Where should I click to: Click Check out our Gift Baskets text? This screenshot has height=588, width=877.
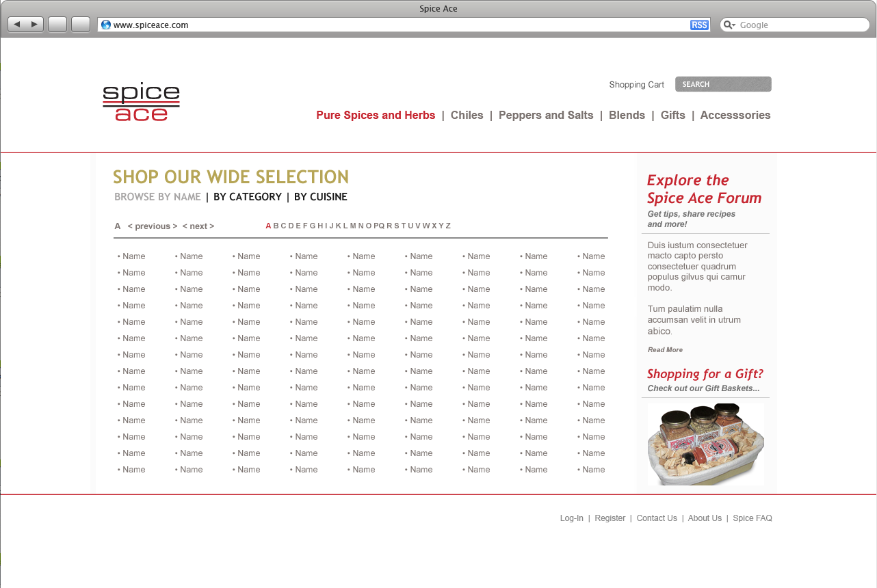click(x=703, y=388)
